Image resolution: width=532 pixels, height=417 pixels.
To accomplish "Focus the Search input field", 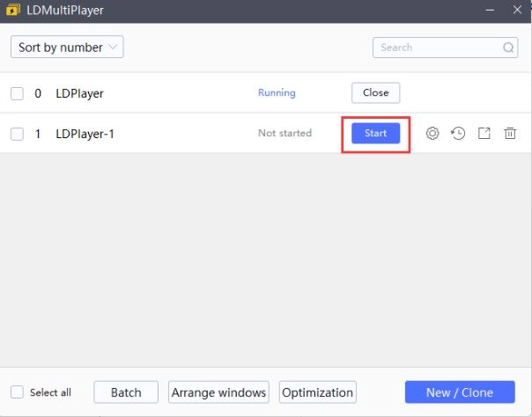I will point(438,48).
